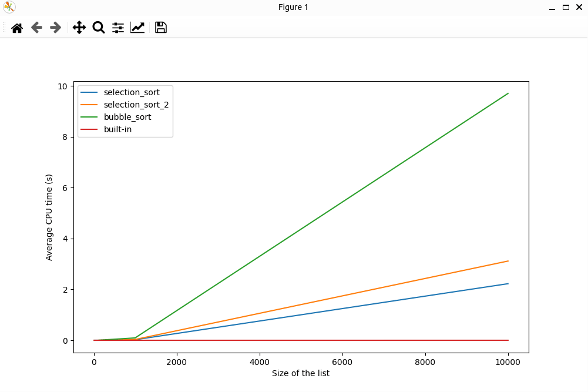Viewport: 588px width, 392px height.
Task: Close the Figure 1 window
Action: pyautogui.click(x=579, y=8)
